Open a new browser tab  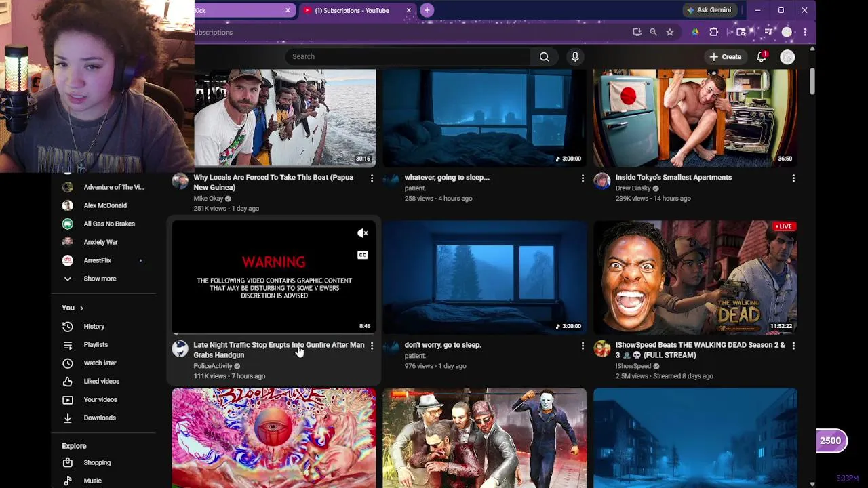tap(427, 10)
